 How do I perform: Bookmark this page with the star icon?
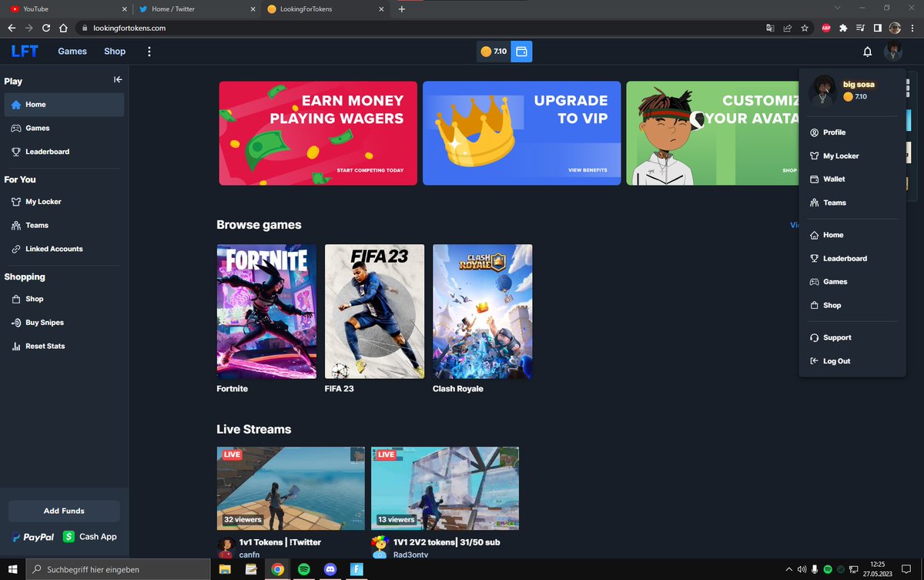805,28
